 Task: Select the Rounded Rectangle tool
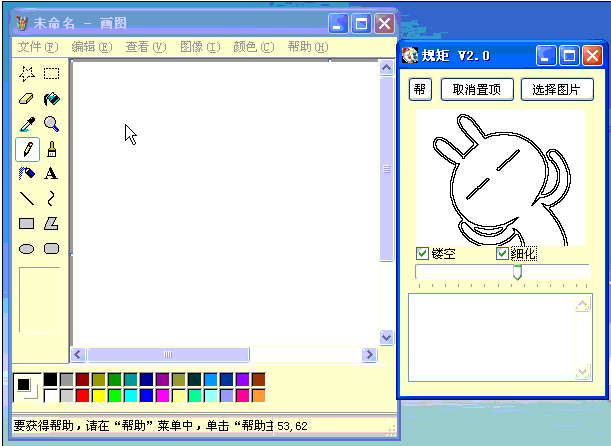pyautogui.click(x=51, y=249)
